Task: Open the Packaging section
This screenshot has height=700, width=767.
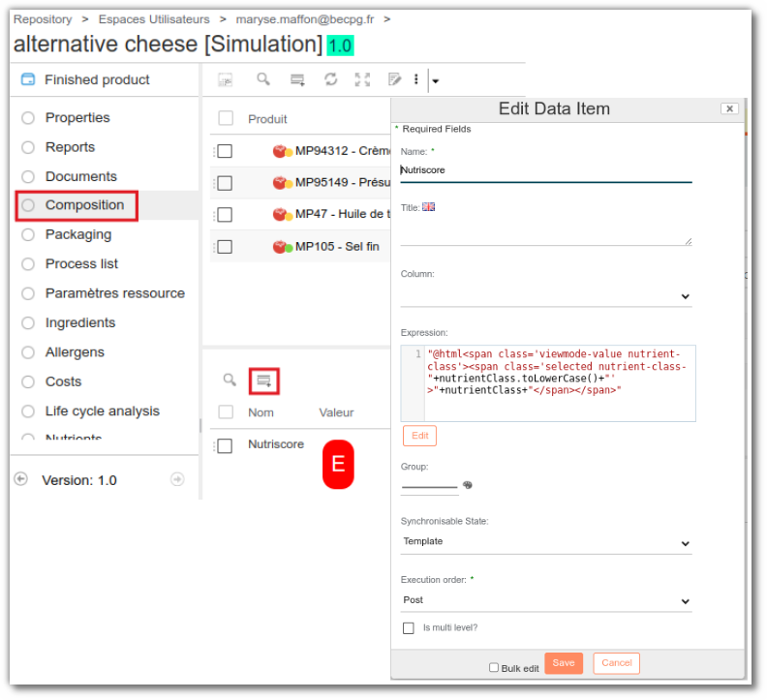Action: point(78,234)
